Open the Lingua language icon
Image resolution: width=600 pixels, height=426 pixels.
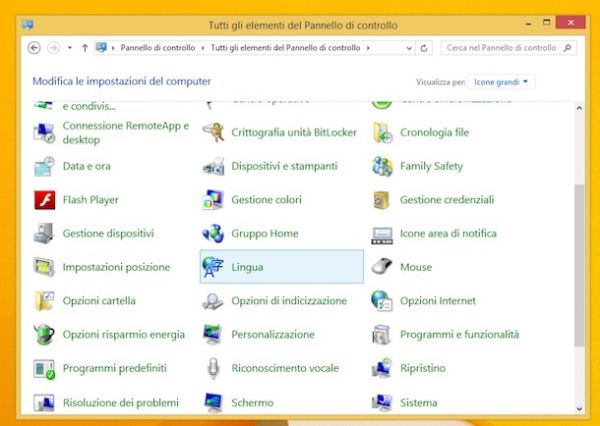[x=213, y=267]
